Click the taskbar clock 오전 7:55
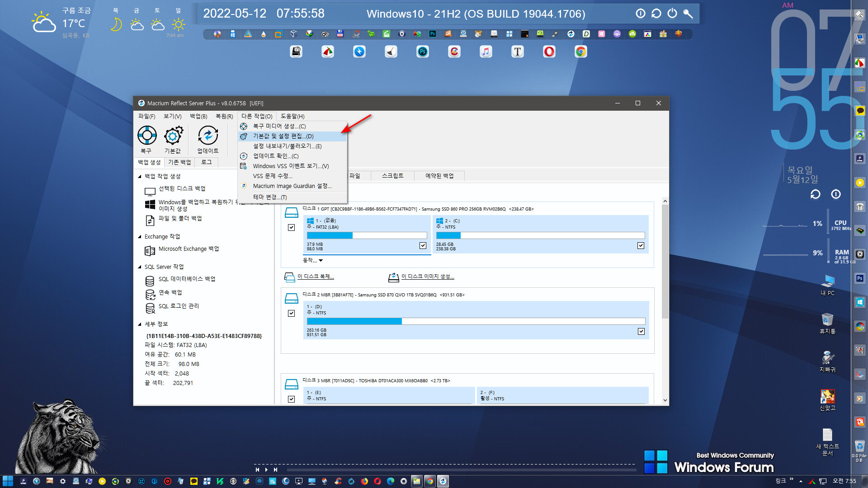The width and height of the screenshot is (868, 488). coord(844,481)
